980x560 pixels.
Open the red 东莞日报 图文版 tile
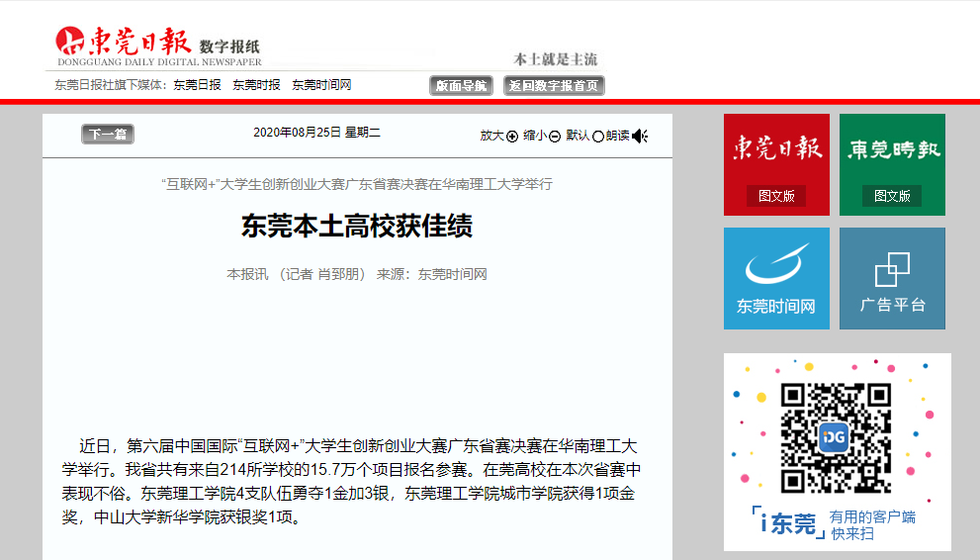(776, 164)
